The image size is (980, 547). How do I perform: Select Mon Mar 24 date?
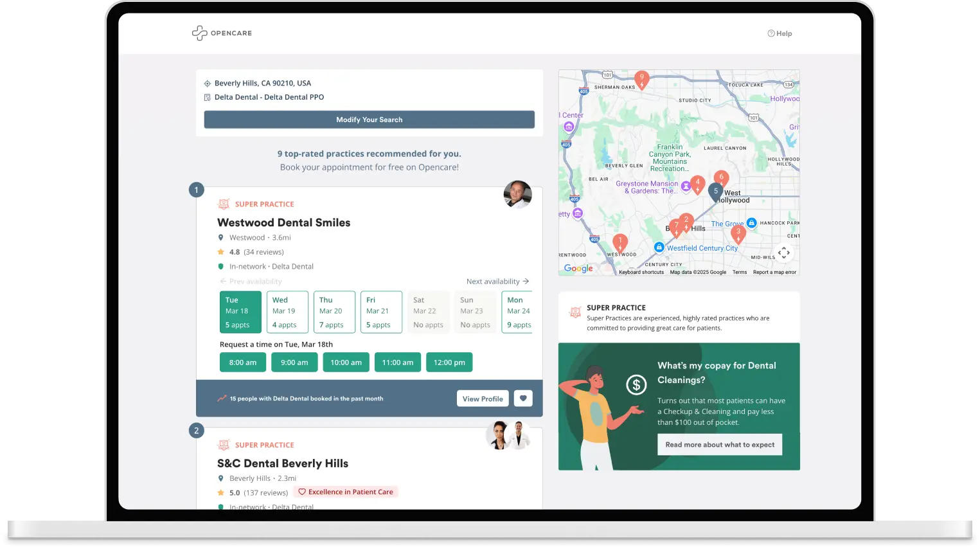click(x=517, y=312)
